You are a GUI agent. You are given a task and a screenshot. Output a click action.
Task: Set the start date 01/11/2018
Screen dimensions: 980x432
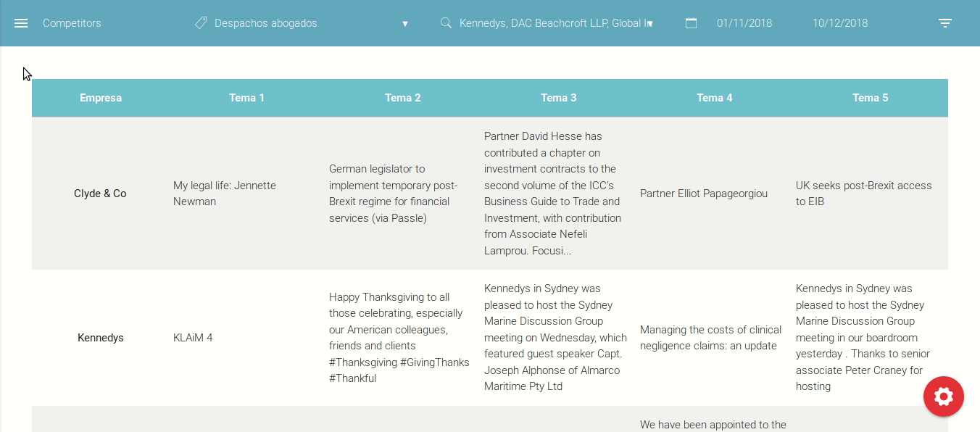[x=744, y=23]
